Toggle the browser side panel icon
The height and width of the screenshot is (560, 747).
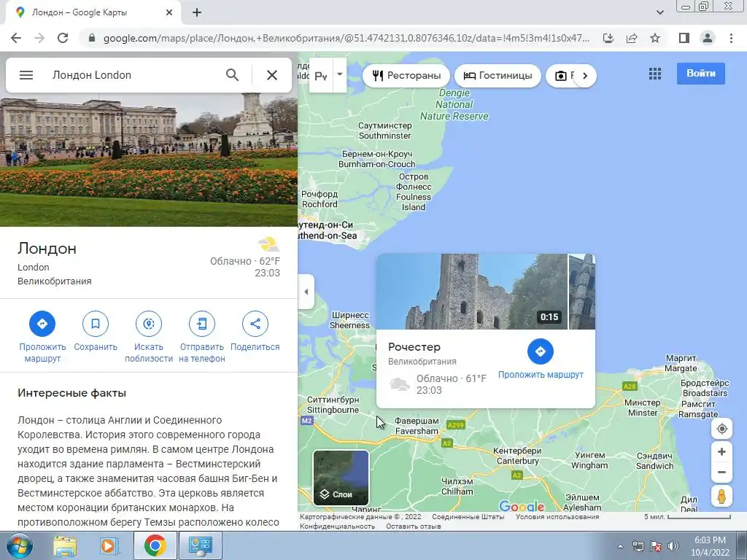pyautogui.click(x=684, y=38)
